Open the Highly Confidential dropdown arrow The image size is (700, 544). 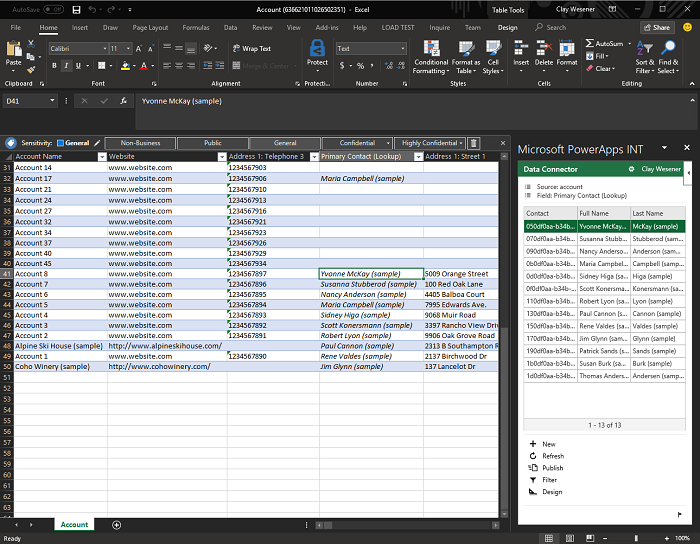[462, 143]
